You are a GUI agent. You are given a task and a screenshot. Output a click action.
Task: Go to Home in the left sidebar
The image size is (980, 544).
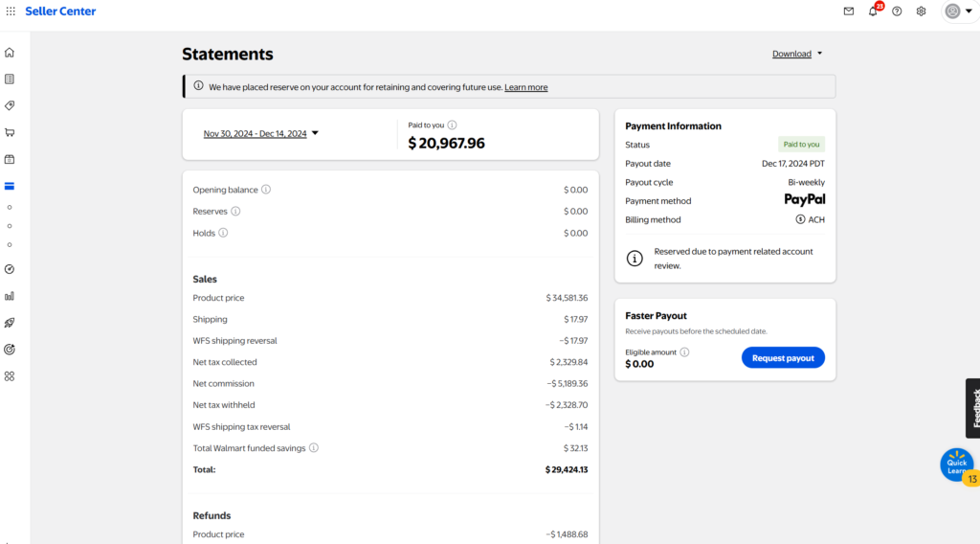tap(10, 52)
